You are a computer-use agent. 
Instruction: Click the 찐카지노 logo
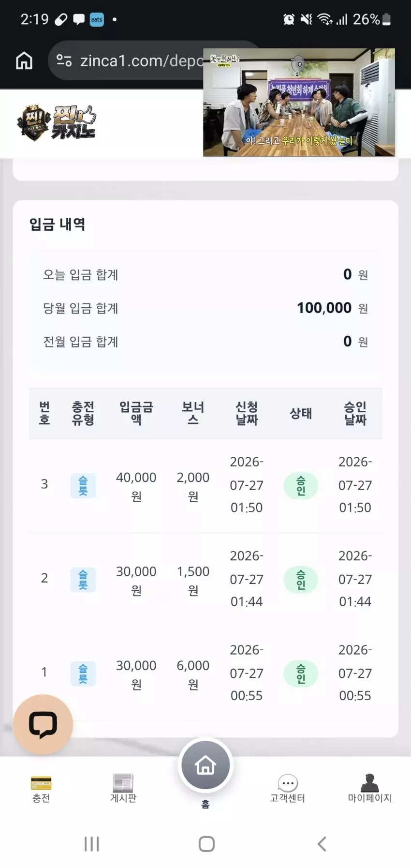click(57, 122)
